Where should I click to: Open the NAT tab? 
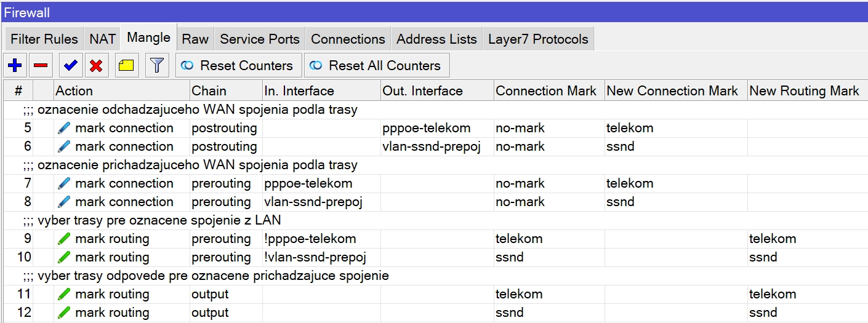[102, 39]
